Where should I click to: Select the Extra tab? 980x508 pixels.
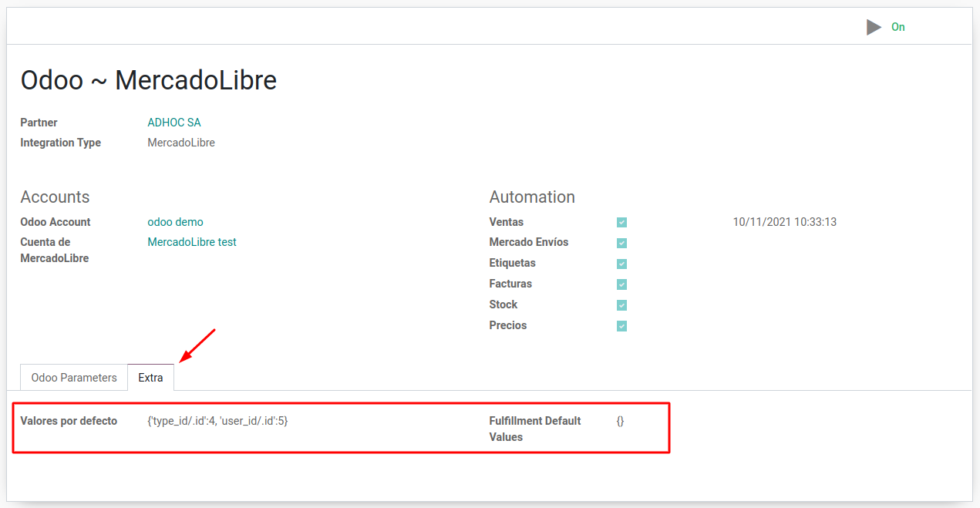click(x=150, y=378)
